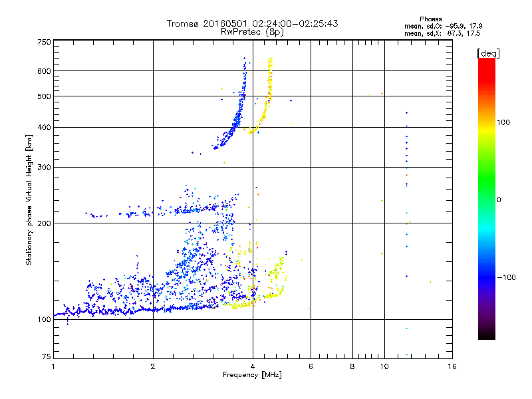Click the x-axis tick label '4'
Image resolution: width=532 pixels, height=399 pixels.
253,366
